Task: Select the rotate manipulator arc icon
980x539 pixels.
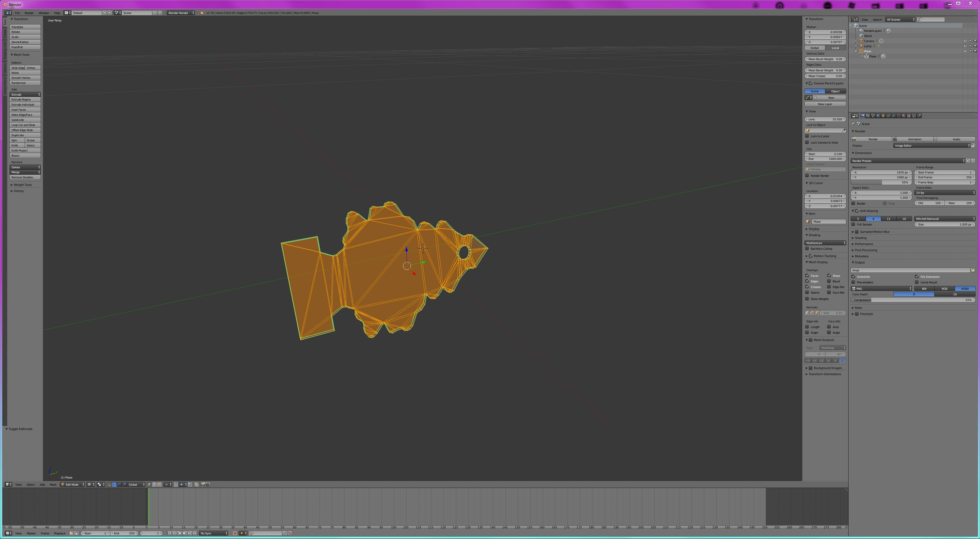Action: [119, 485]
